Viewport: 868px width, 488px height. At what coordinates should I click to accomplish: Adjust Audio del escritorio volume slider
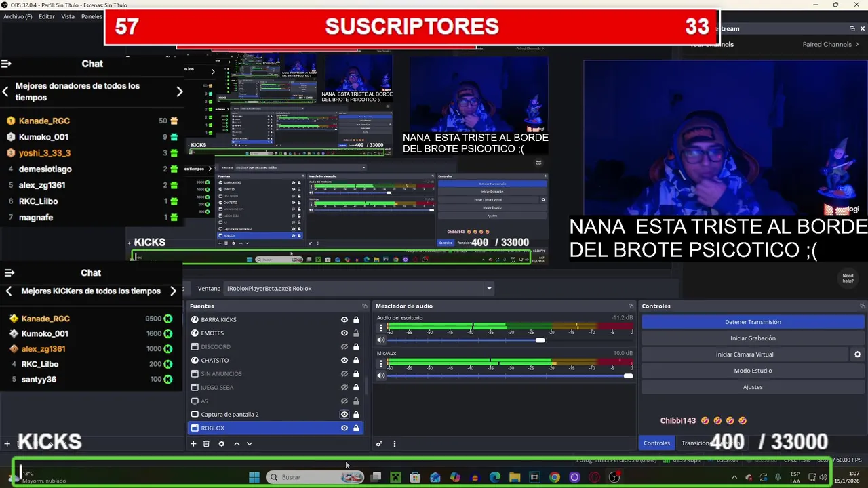click(540, 340)
